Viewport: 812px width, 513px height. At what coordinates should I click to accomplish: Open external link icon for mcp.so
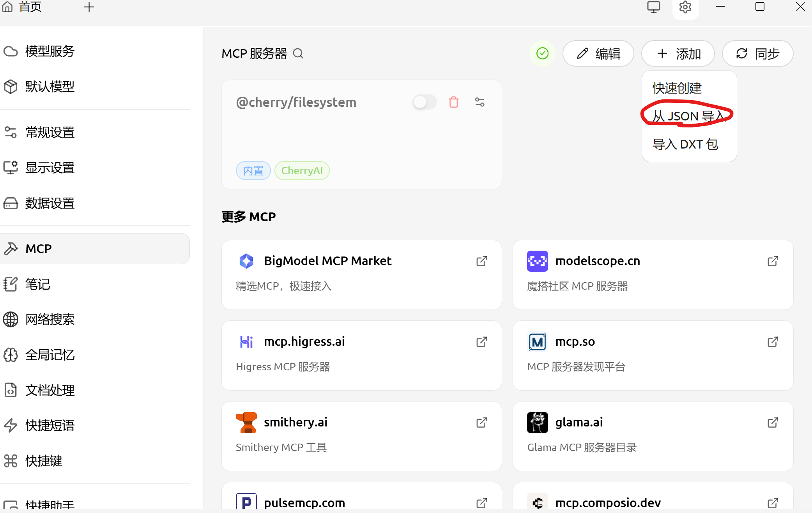click(773, 342)
